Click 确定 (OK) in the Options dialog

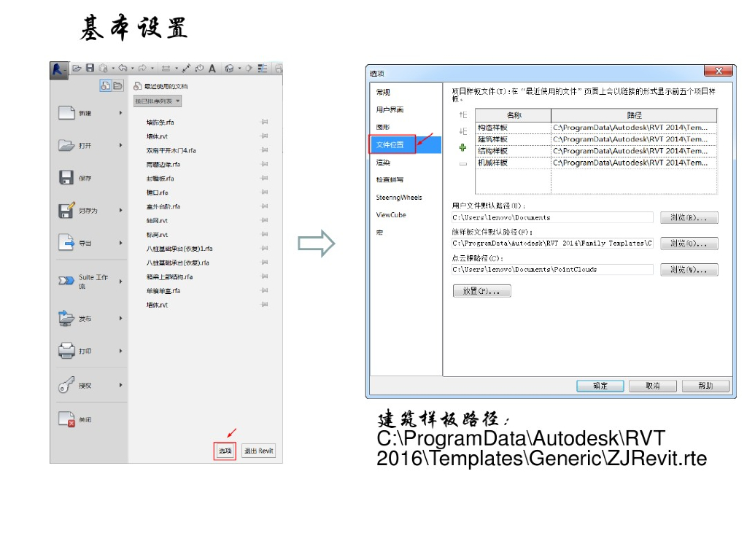click(x=600, y=386)
